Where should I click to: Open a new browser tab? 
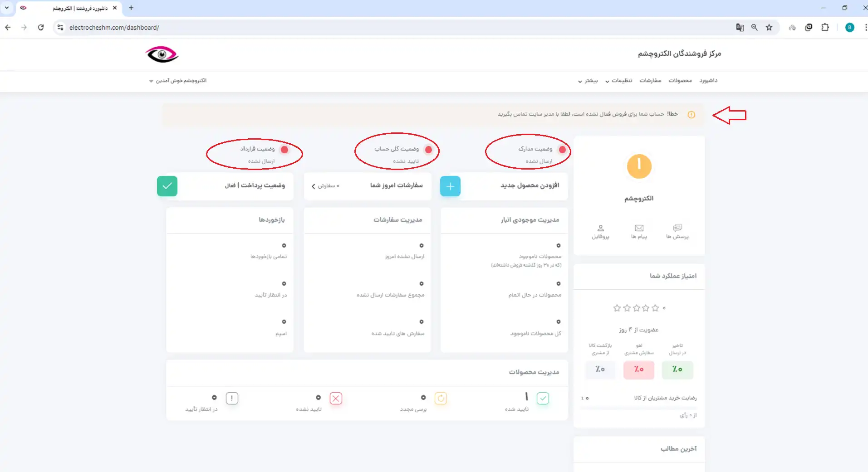tap(131, 8)
